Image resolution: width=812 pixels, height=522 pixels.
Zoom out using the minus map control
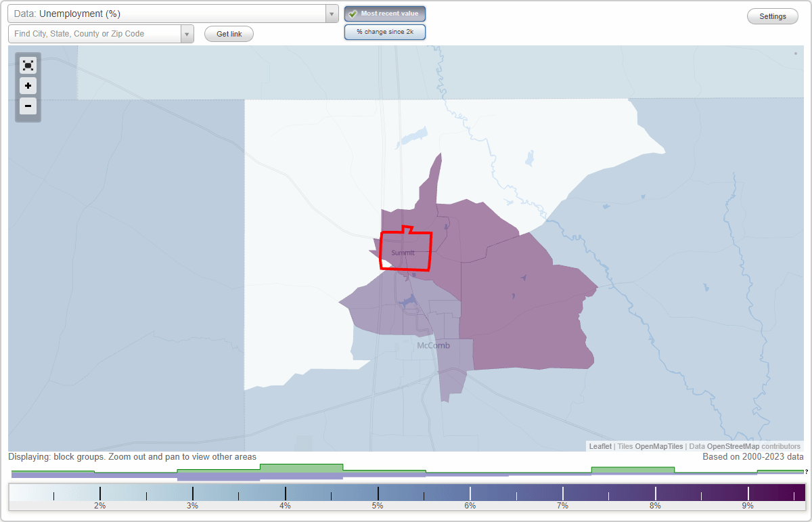coord(28,106)
